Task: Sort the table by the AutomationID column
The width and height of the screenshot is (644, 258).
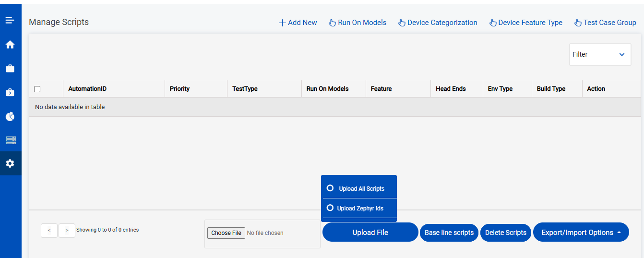Action: [87, 89]
